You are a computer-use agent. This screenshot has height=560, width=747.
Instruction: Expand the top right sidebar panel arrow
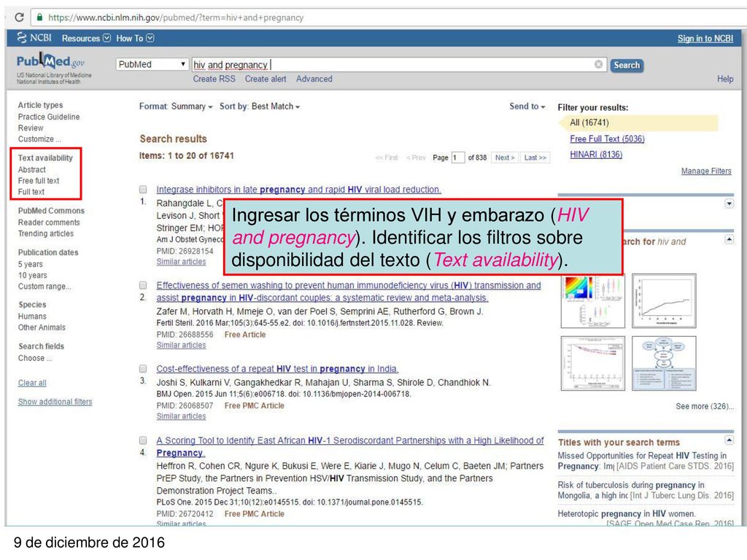point(729,203)
